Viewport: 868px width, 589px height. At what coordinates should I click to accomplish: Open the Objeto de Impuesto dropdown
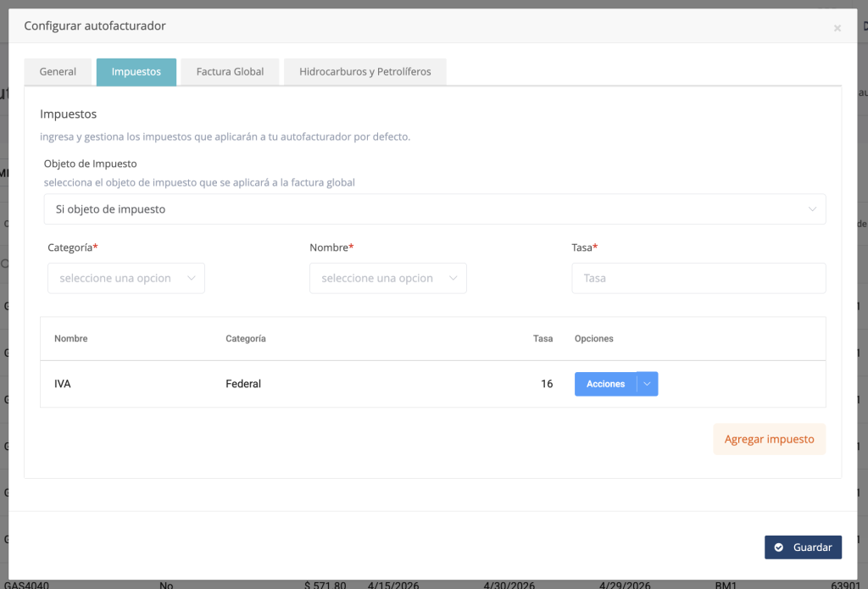[x=435, y=209]
